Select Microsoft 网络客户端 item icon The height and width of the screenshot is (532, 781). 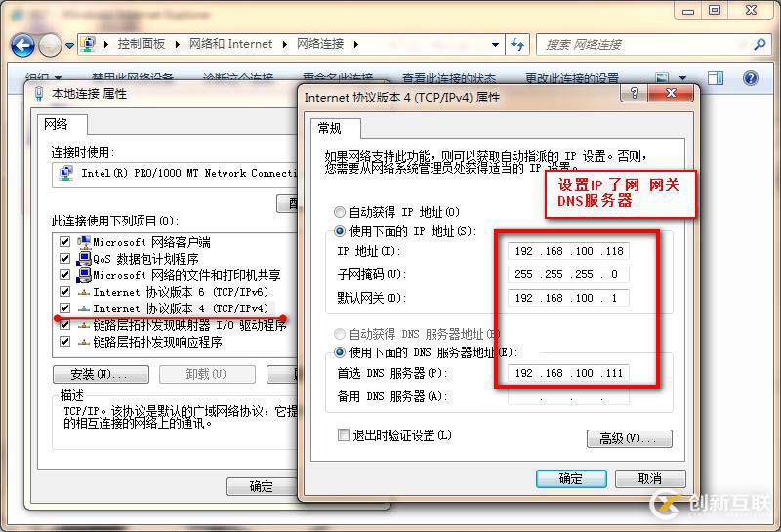[84, 241]
